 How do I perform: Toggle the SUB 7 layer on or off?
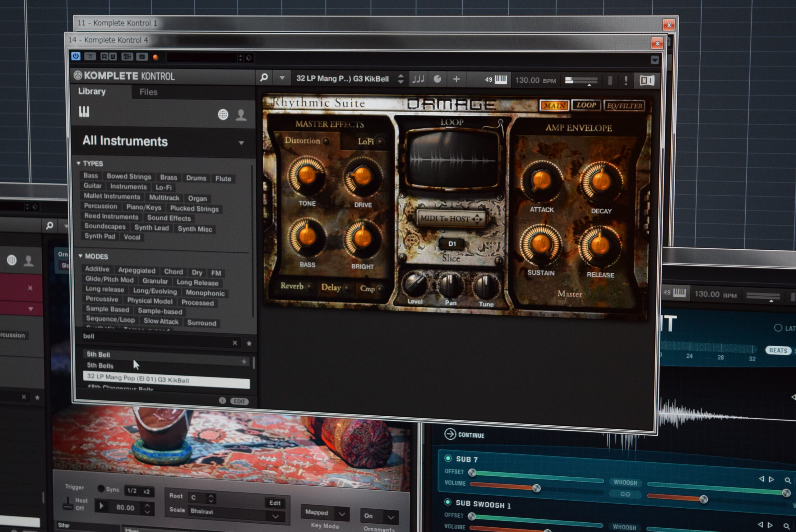448,458
